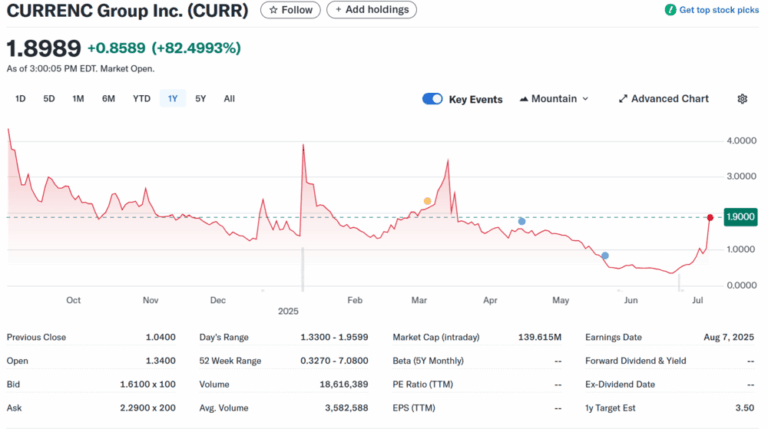Select the blue key event marker near June

coord(605,256)
